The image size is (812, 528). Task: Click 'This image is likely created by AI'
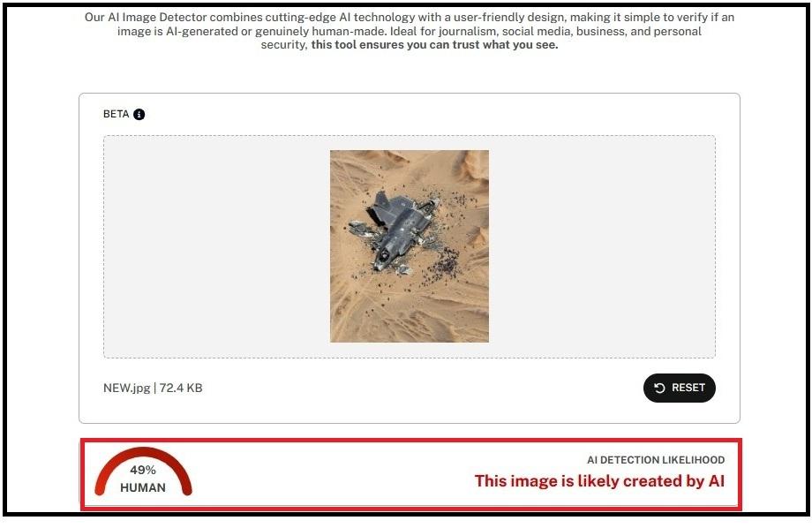(599, 481)
